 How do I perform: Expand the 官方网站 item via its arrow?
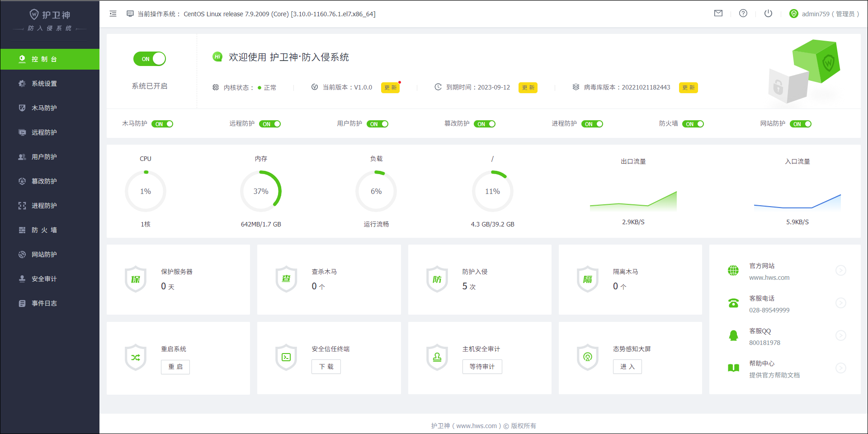click(x=841, y=270)
